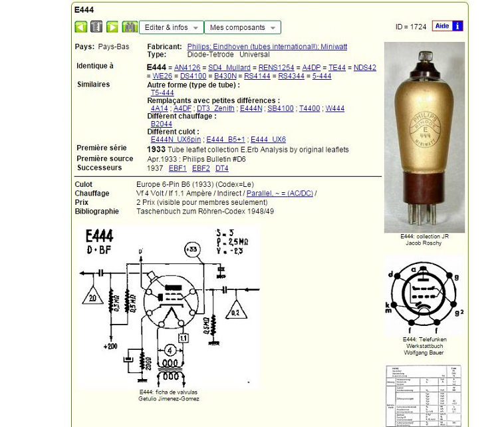Open the EBF2 successor link
This screenshot has width=504, height=427.
coord(201,168)
